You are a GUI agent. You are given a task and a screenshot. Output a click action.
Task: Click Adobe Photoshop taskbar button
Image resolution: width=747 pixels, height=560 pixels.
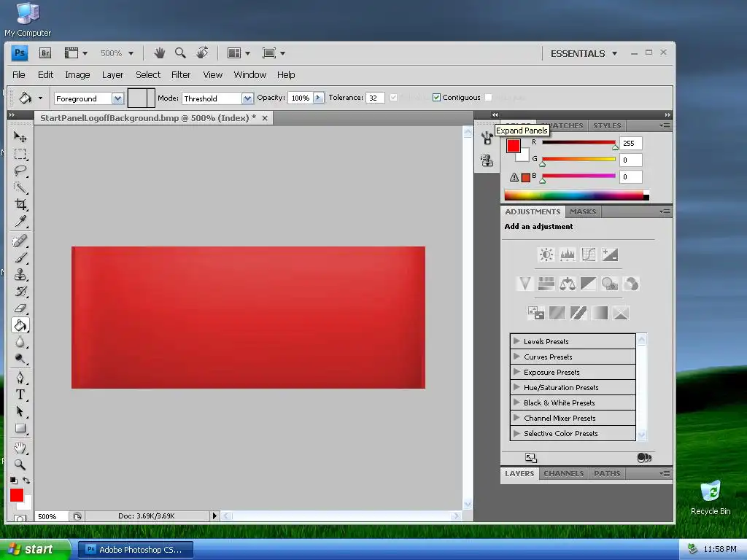[135, 550]
